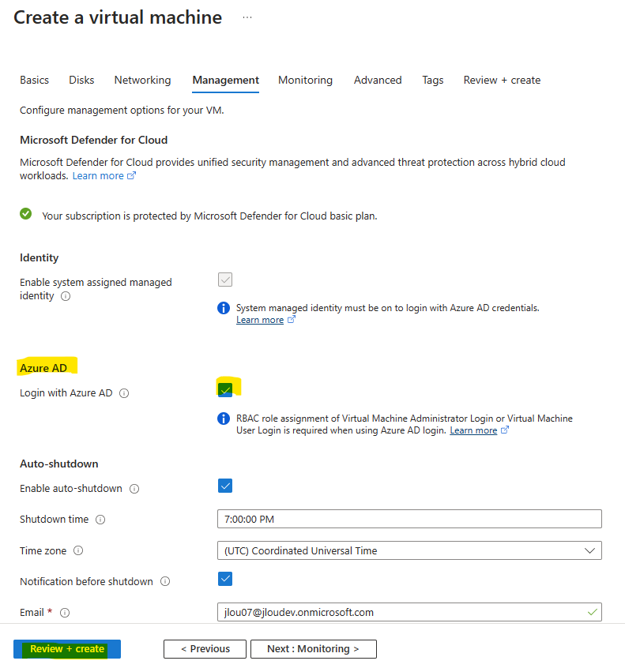Image resolution: width=625 pixels, height=672 pixels.
Task: Click info icon next to Shutdown time
Action: [100, 520]
